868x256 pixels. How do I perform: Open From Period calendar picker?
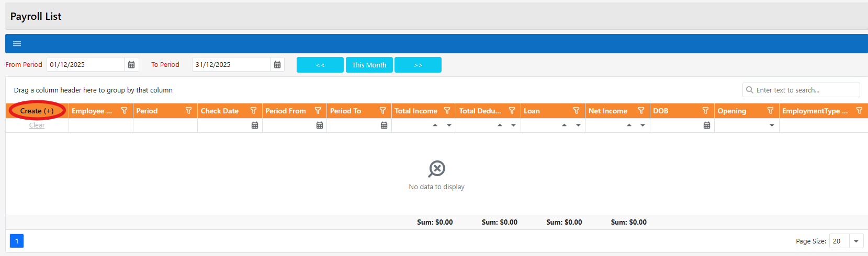point(131,65)
